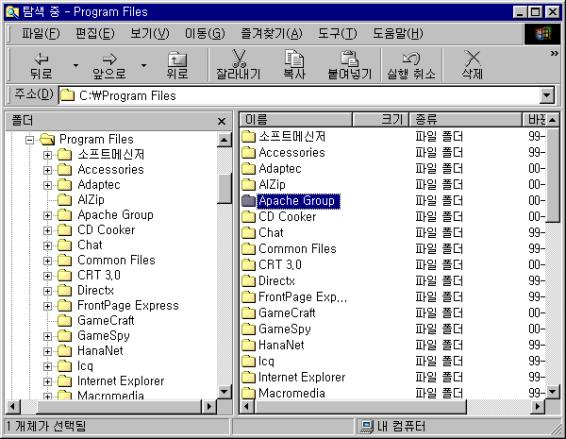Click the Forward (앞으로) arrow icon

[x=109, y=58]
